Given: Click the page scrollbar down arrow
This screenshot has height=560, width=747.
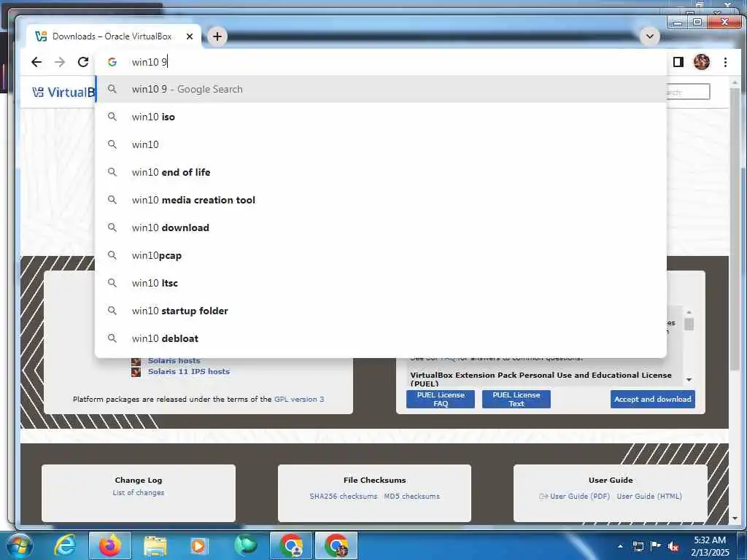Looking at the screenshot, I should click(x=735, y=518).
